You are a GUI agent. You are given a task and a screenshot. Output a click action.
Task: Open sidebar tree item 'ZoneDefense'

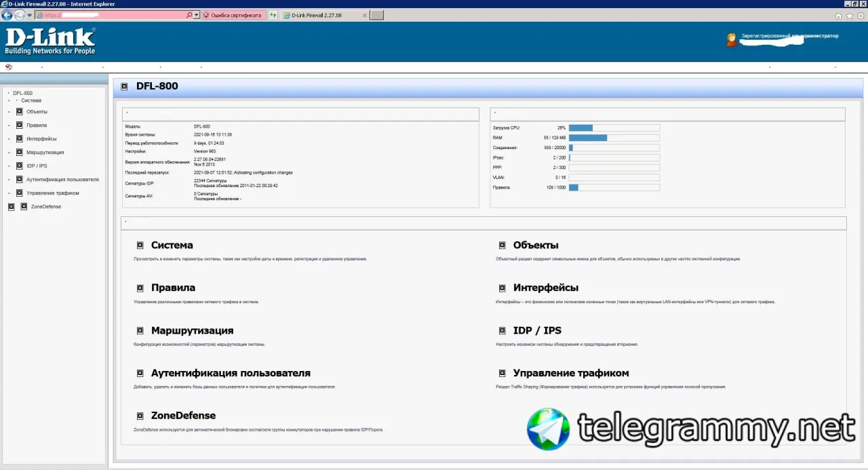(45, 206)
